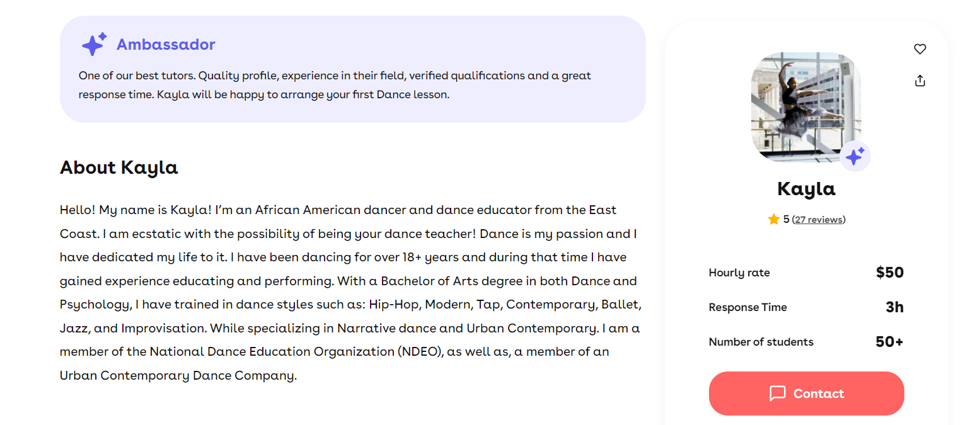Screen dimensions: 980x425
Task: Click the Response Time label
Action: (x=747, y=307)
